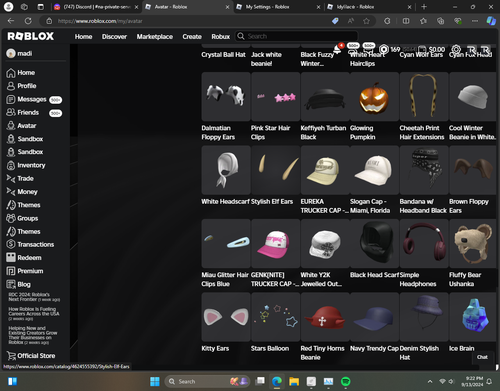Image resolution: width=500 pixels, height=391 pixels.
Task: Click the Inventory icon in sidebar
Action: click(x=11, y=165)
